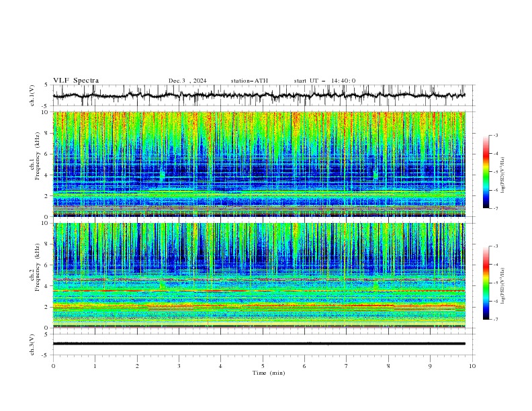Click the "-3" label on ch.1 color bar
This screenshot has width=532, height=411.
pos(496,135)
